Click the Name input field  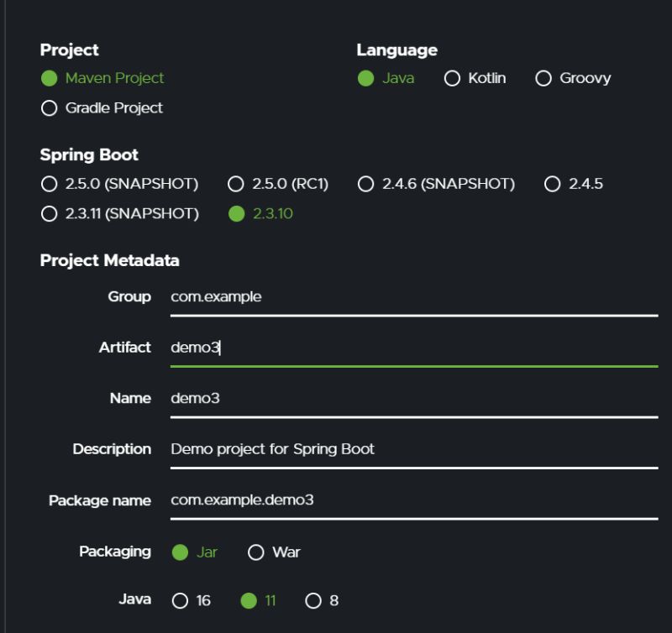tap(413, 399)
